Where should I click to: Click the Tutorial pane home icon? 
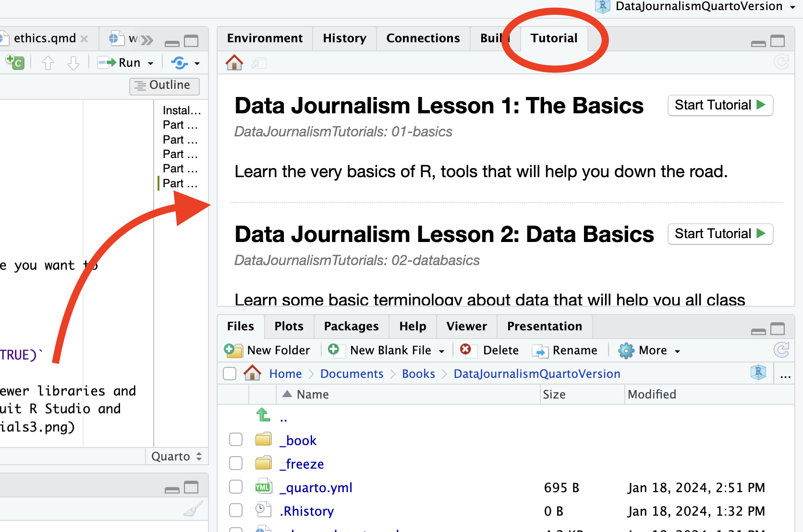234,62
